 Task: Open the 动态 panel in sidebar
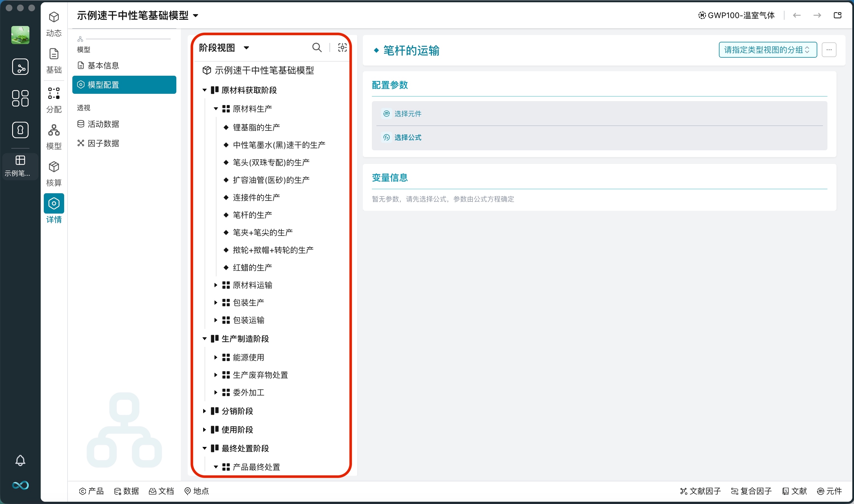[54, 24]
